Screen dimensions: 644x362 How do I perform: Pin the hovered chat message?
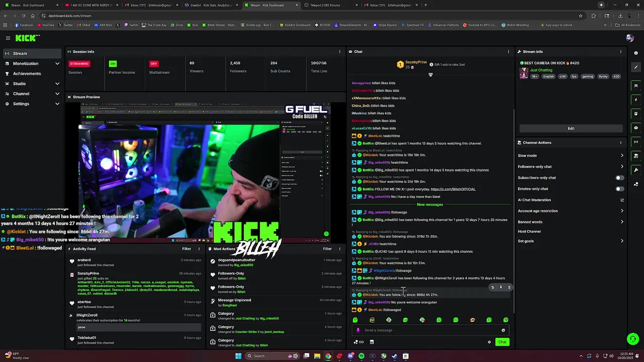click(501, 288)
